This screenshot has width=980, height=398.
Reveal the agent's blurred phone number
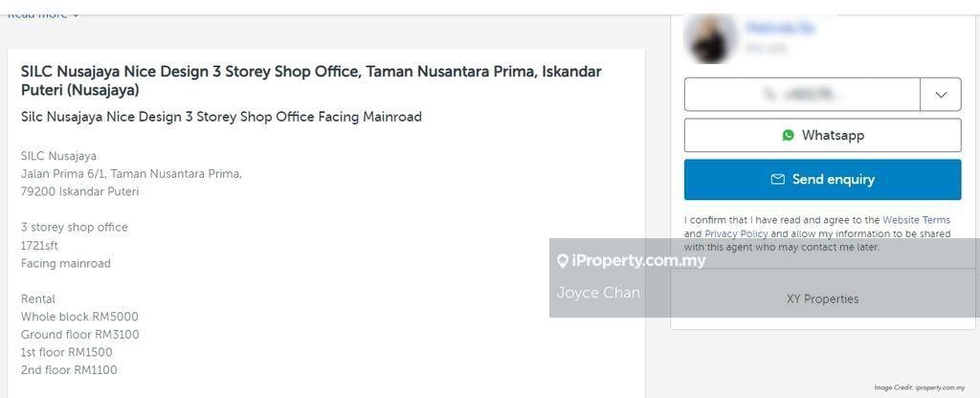point(802,95)
